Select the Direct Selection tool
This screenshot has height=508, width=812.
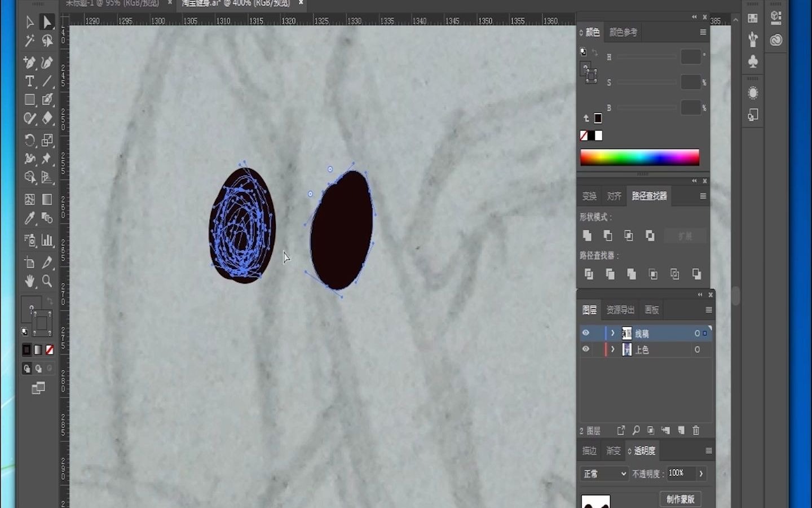pos(47,22)
